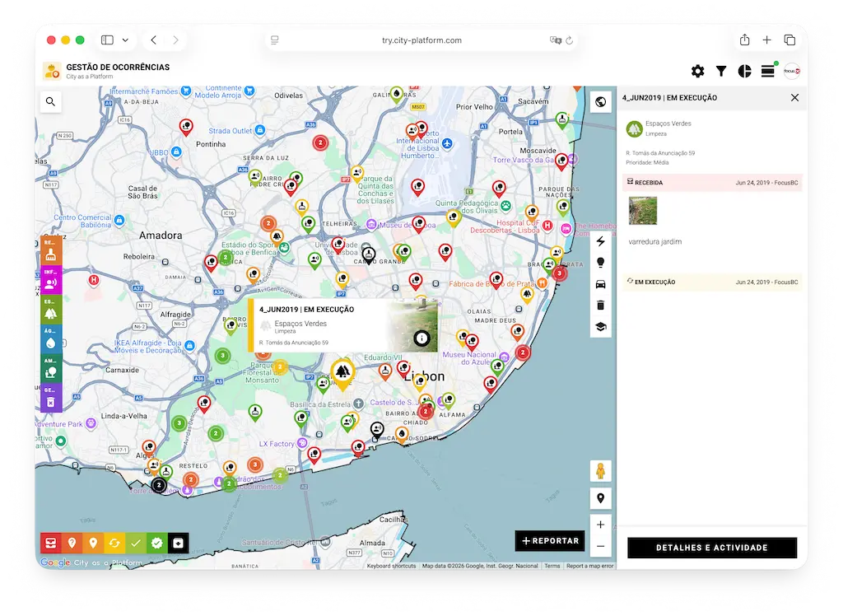843x616 pixels.
Task: Toggle the red inbox status filter
Action: click(51, 543)
